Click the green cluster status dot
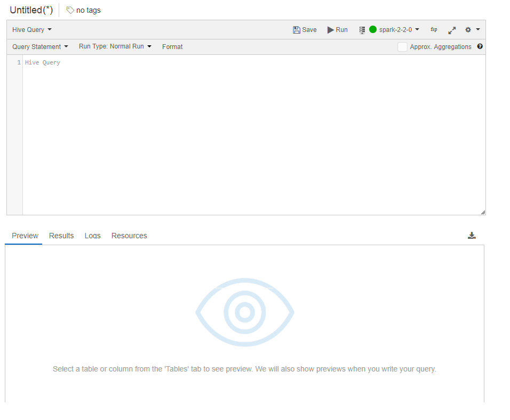The width and height of the screenshot is (510, 420). click(x=373, y=30)
